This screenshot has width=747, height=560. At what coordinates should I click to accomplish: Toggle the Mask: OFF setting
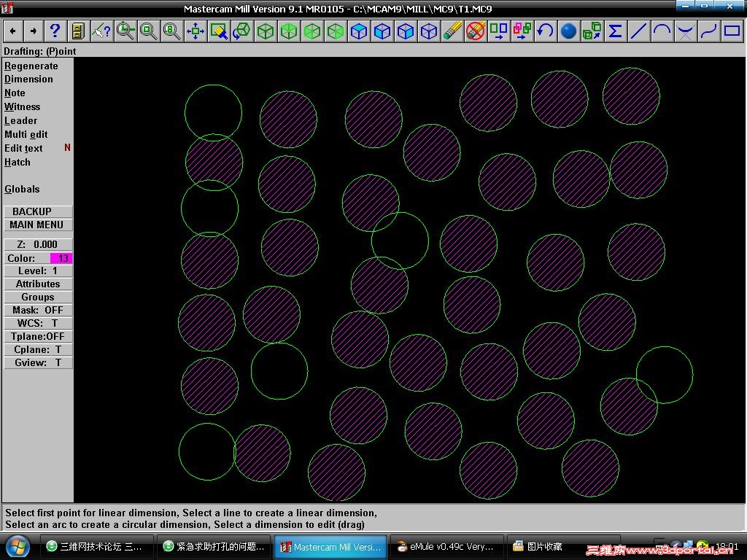coord(38,310)
